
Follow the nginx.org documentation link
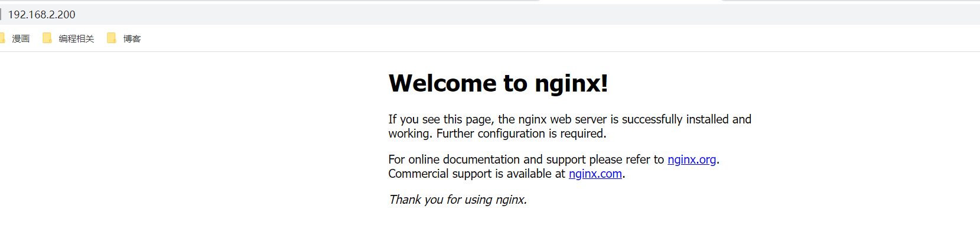pyautogui.click(x=692, y=159)
